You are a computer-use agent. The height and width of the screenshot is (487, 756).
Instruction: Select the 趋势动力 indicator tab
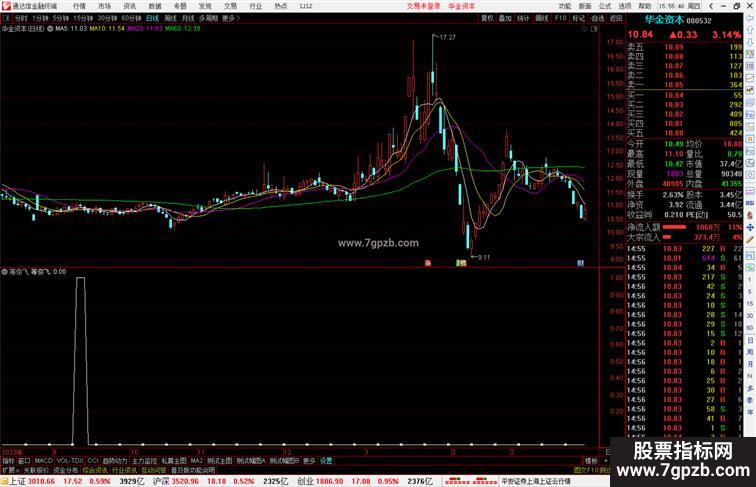115,461
